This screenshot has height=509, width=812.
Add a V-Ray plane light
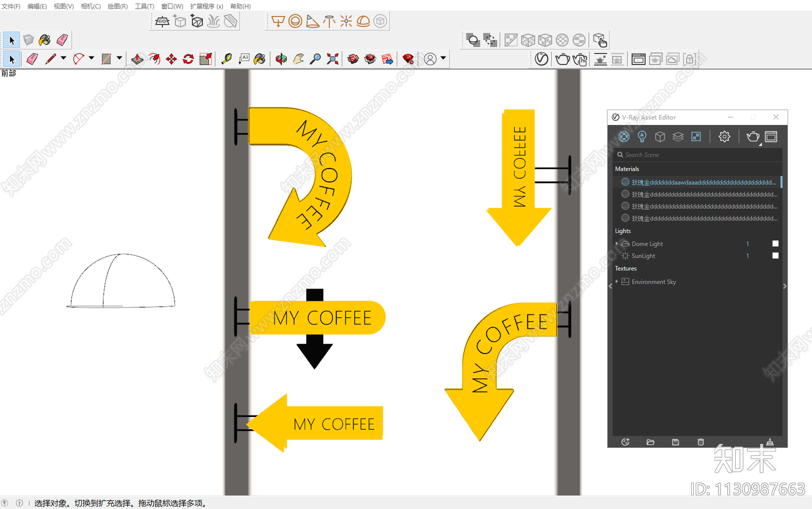coord(278,21)
